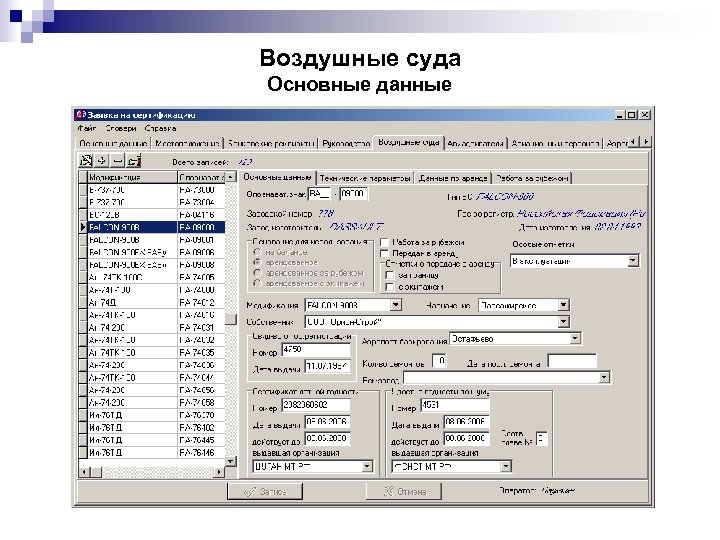Open the 'Данные по аренде' sub-tab
This screenshot has height=540, width=720.
tap(453, 178)
